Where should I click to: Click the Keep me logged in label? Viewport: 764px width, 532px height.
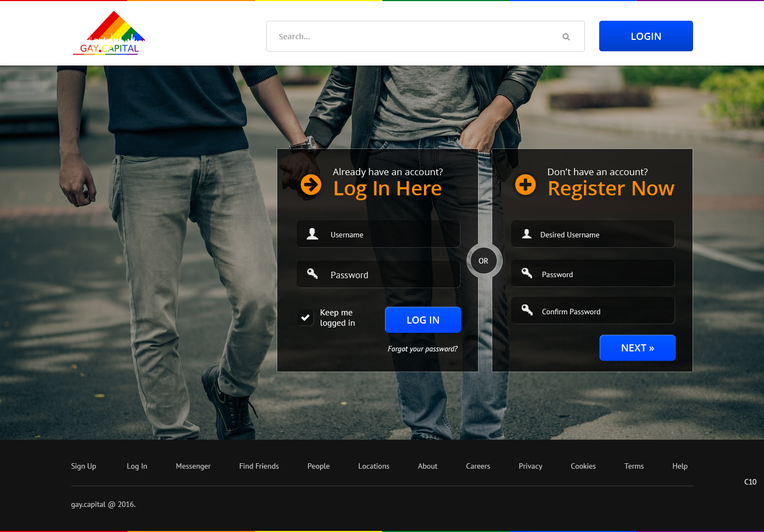click(337, 318)
